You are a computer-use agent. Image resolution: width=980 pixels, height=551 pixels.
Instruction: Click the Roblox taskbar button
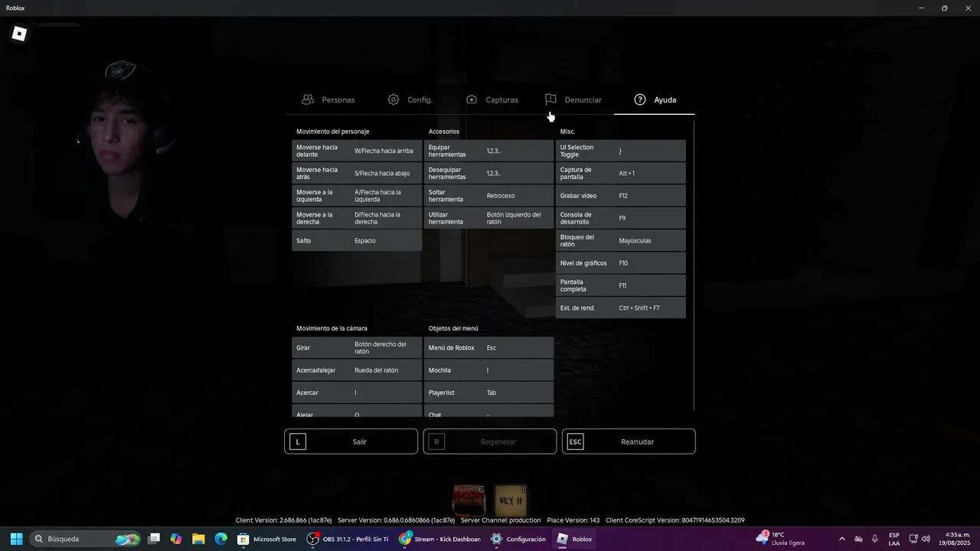click(x=575, y=539)
